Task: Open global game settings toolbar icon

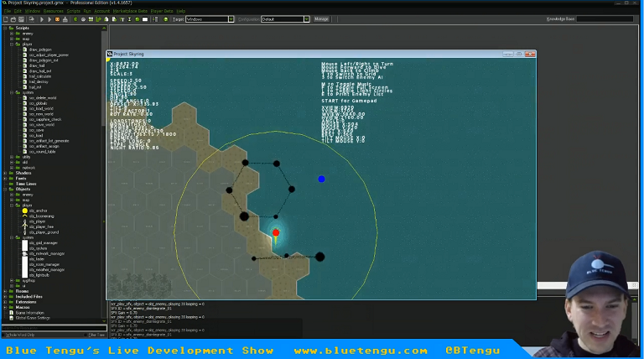Action: click(155, 19)
